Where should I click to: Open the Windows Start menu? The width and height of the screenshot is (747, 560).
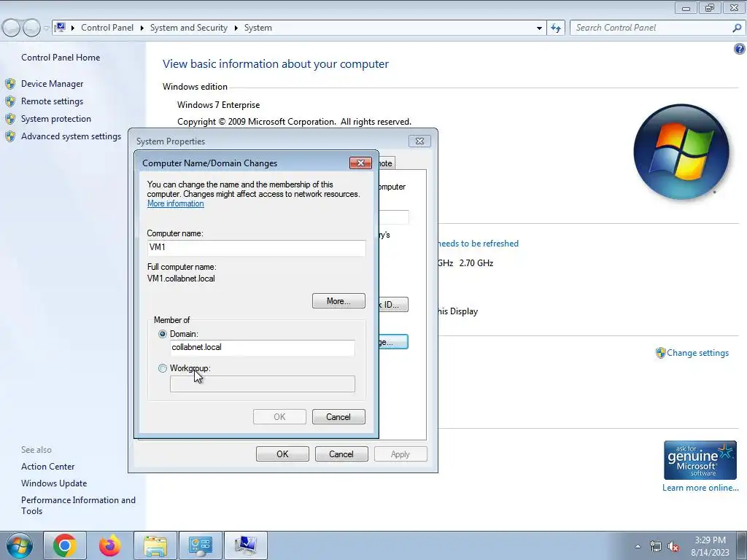point(20,545)
